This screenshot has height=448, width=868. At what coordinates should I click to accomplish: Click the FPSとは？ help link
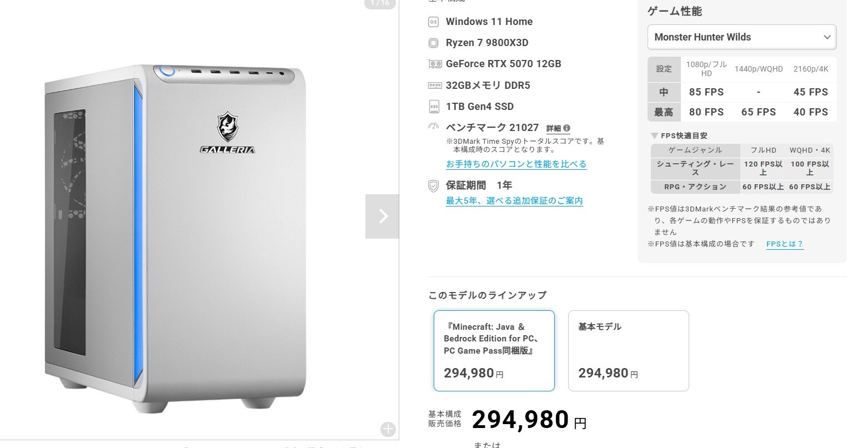[x=785, y=244]
